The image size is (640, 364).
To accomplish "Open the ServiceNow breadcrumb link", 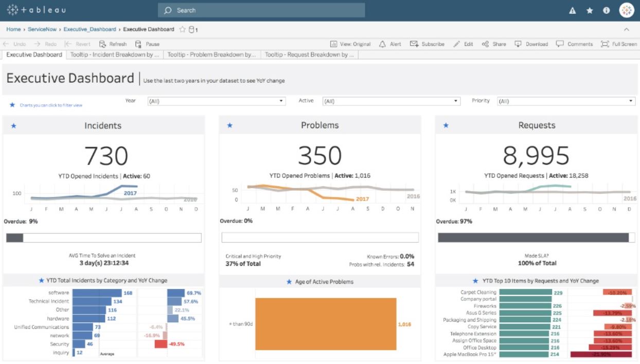I will [x=42, y=29].
